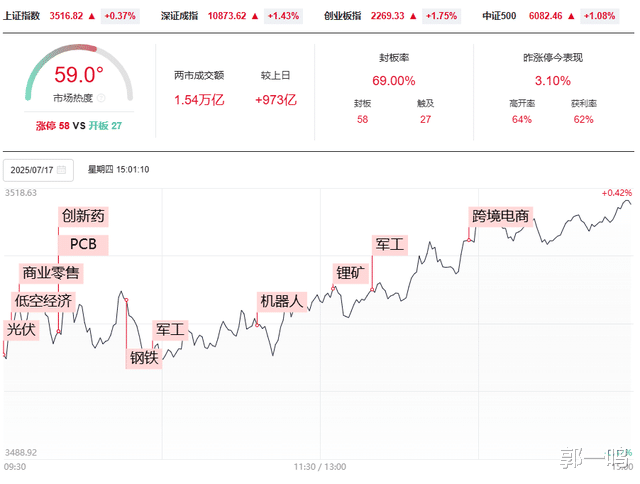Open the 中证500 index label

[497, 17]
